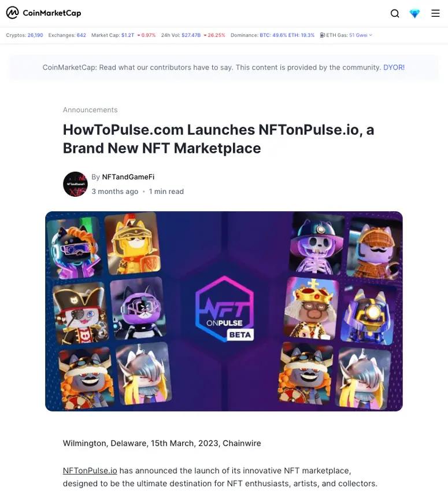Click the NFTandGameFi author avatar
The height and width of the screenshot is (493, 448).
[x=75, y=184]
